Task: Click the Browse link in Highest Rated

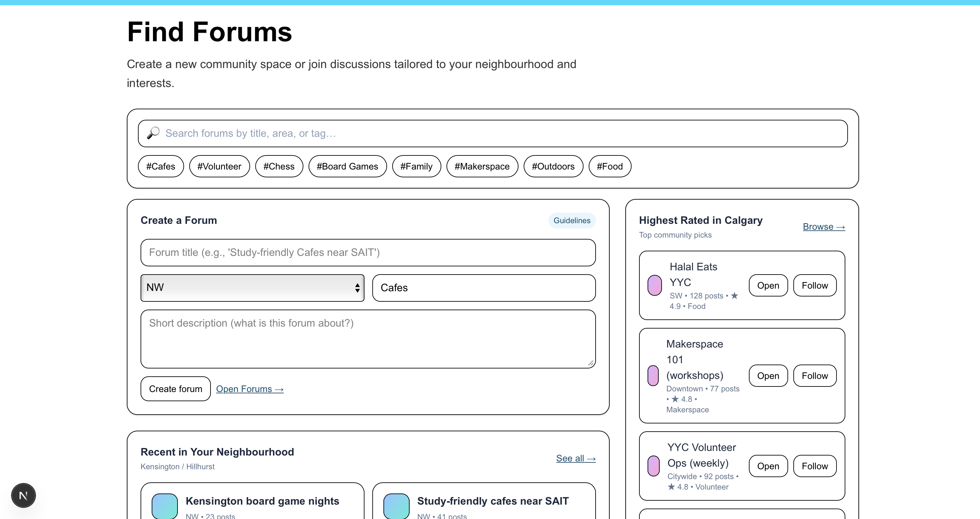Action: 824,227
